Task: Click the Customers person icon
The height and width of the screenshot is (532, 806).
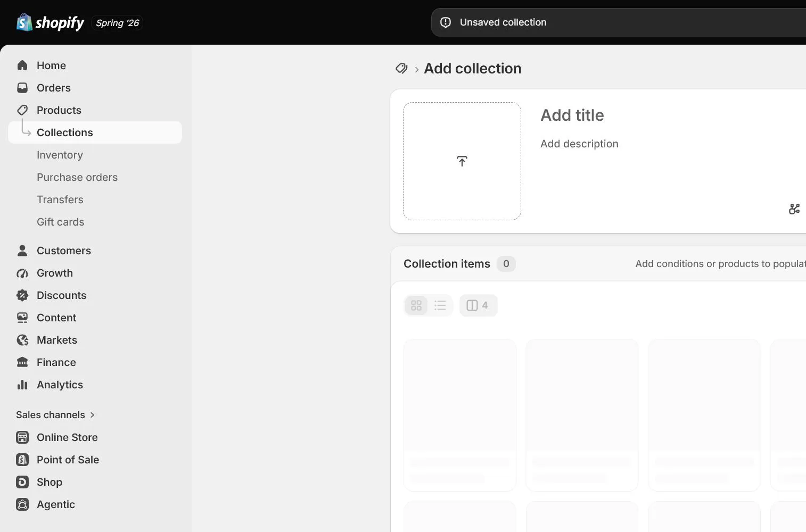Action: coord(22,251)
